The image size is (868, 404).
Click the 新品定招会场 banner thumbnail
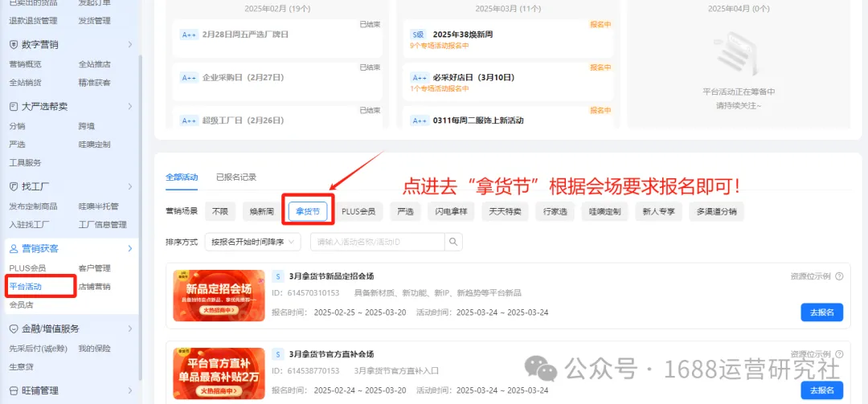[x=219, y=296]
